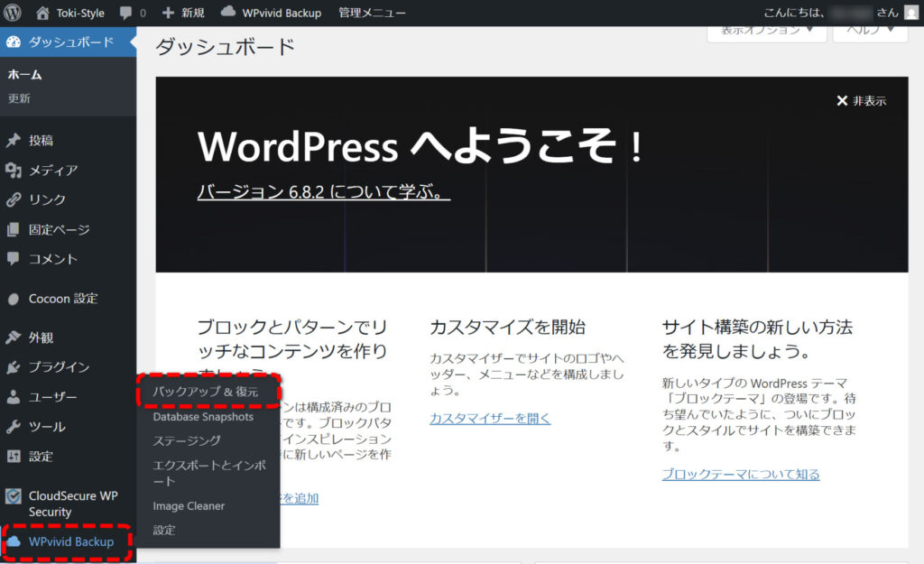The width and height of the screenshot is (924, 564).
Task: Open メディア icon in sidebar
Action: pyautogui.click(x=14, y=171)
